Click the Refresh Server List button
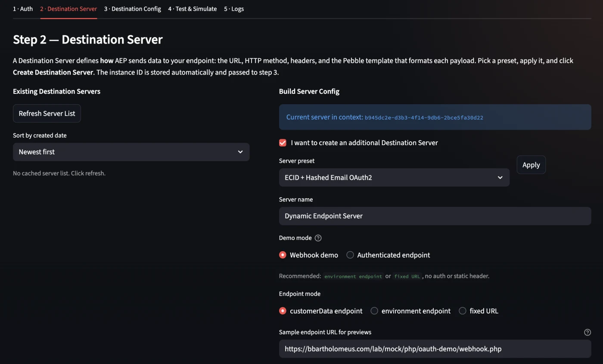This screenshot has height=364, width=603. [47, 113]
